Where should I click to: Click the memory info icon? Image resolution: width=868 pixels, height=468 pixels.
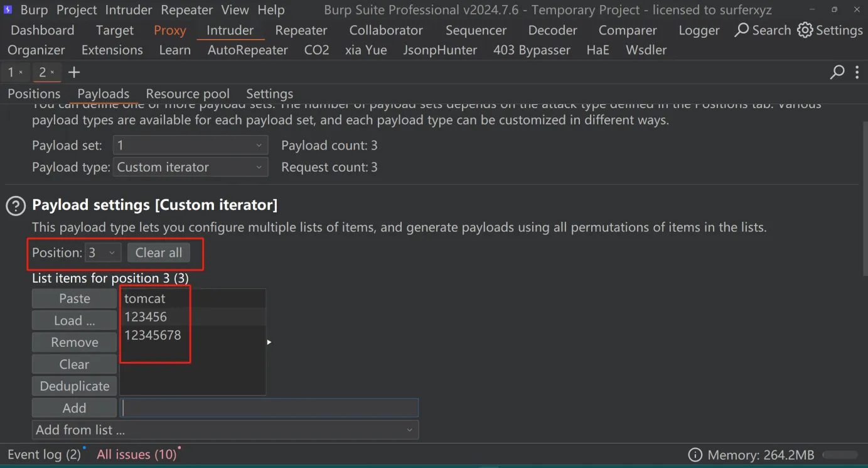[x=695, y=455]
